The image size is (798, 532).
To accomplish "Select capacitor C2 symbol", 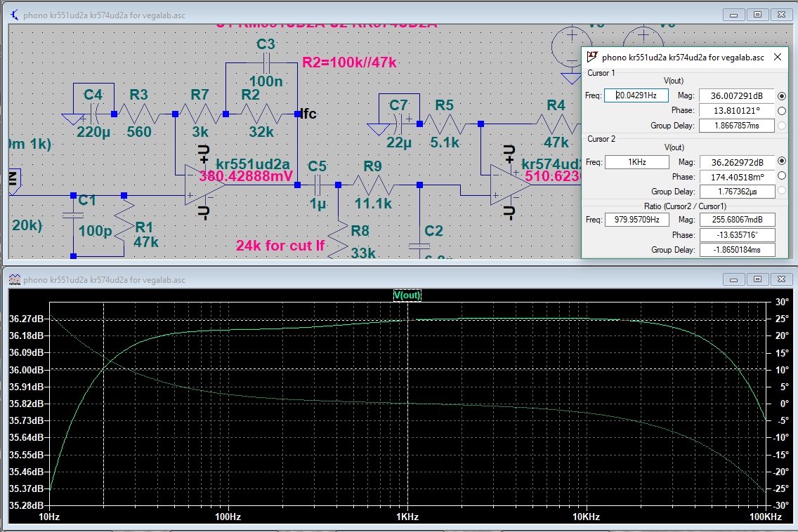I will [419, 246].
